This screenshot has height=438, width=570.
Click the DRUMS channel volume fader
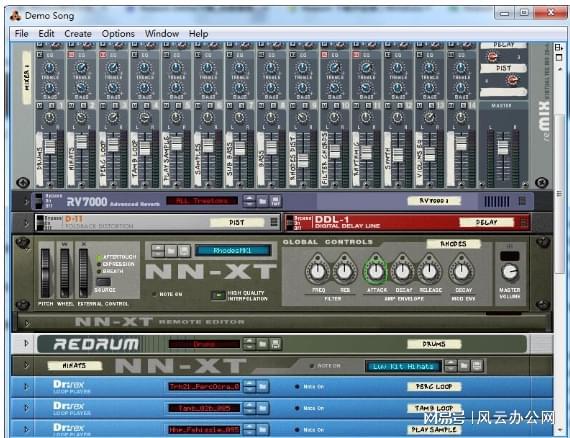(50, 146)
